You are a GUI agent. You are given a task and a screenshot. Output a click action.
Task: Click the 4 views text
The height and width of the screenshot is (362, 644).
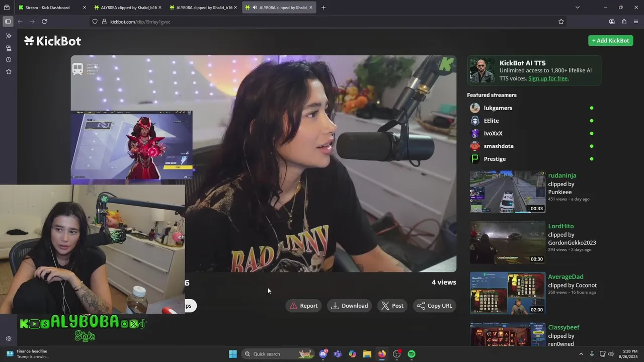pos(444,283)
